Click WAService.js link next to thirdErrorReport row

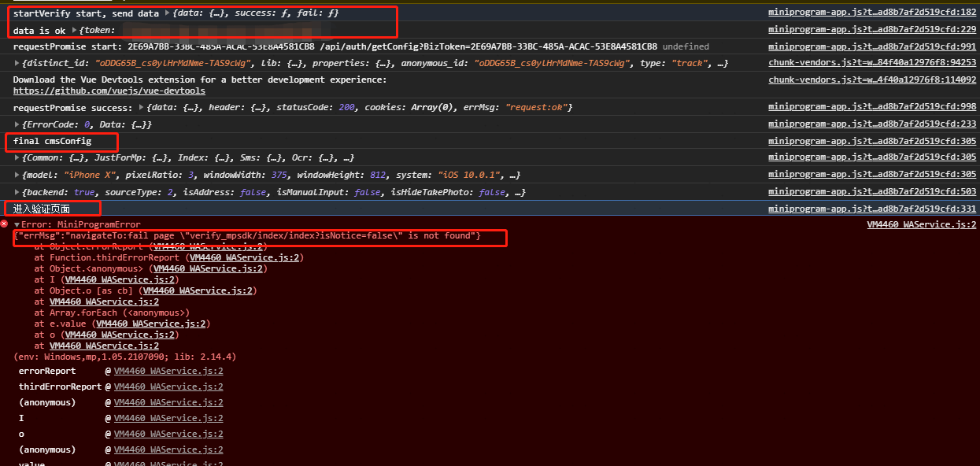tap(168, 386)
